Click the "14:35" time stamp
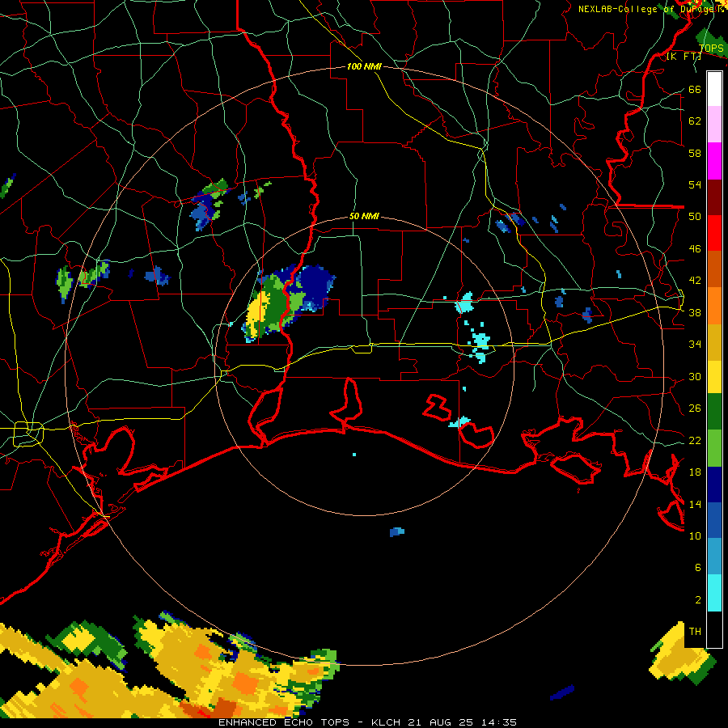728x728 pixels. pos(499,722)
